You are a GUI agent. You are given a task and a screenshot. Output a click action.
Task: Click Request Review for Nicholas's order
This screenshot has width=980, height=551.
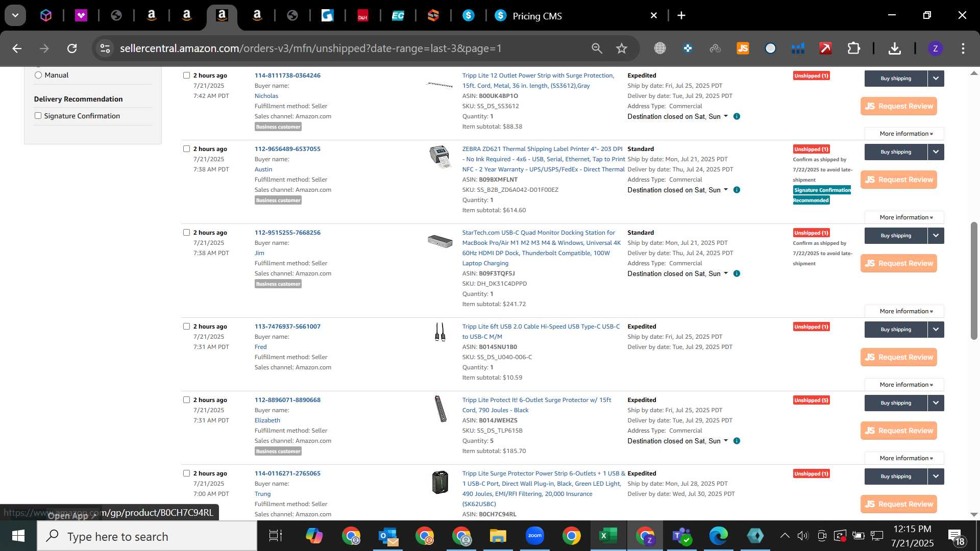pyautogui.click(x=898, y=106)
